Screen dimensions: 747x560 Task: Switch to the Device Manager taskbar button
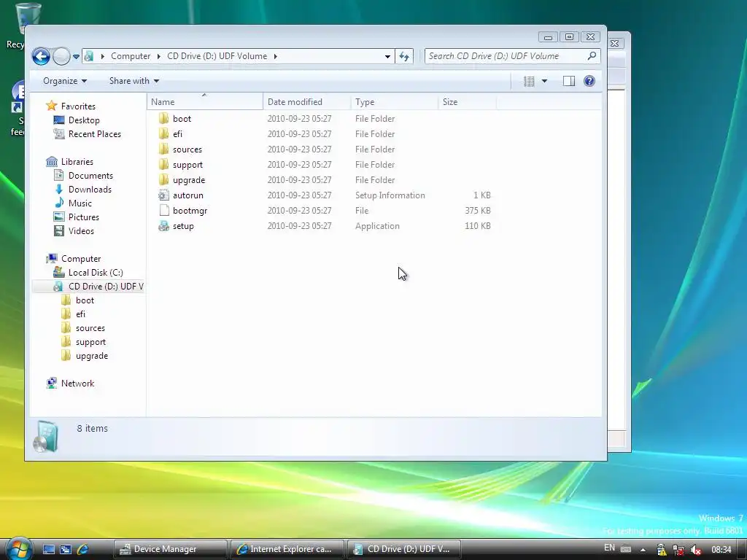pos(170,549)
